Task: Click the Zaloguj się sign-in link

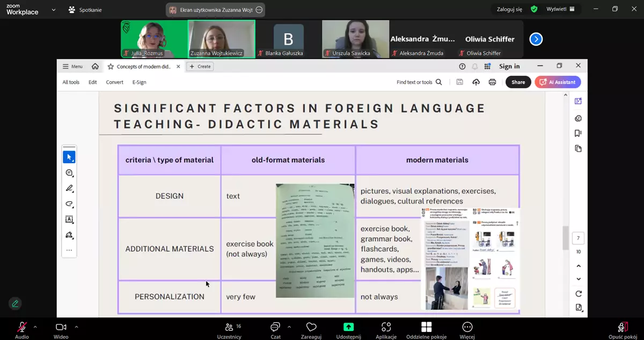Action: tap(509, 9)
